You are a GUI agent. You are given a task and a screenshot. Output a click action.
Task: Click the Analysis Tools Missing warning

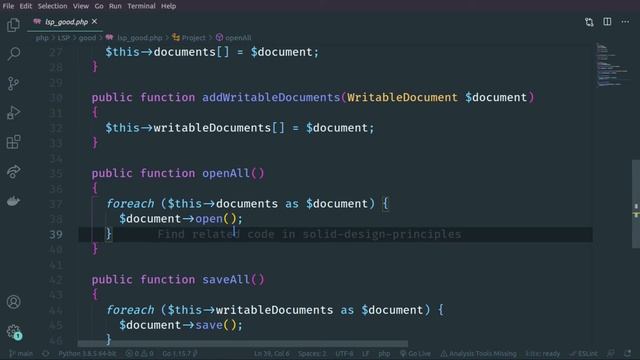tap(478, 353)
